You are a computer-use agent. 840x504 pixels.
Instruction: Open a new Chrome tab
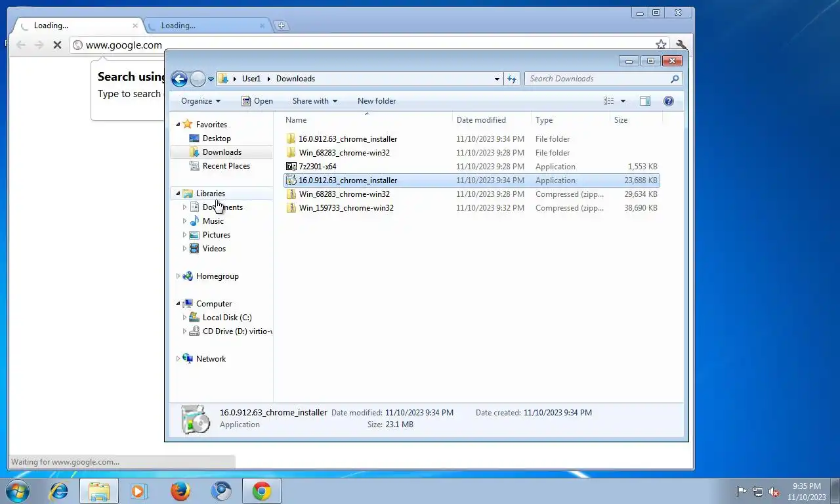(281, 26)
